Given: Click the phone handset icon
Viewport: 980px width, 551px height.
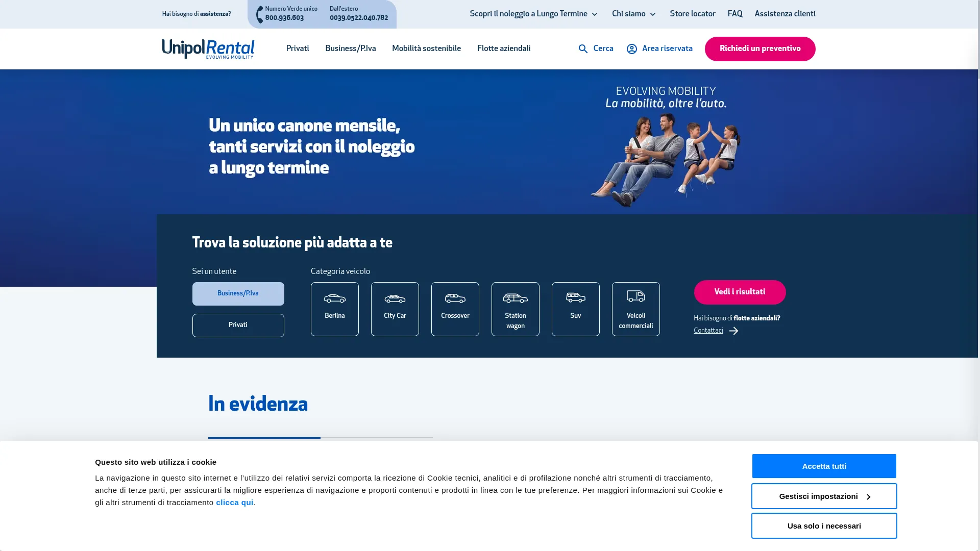Looking at the screenshot, I should point(259,14).
